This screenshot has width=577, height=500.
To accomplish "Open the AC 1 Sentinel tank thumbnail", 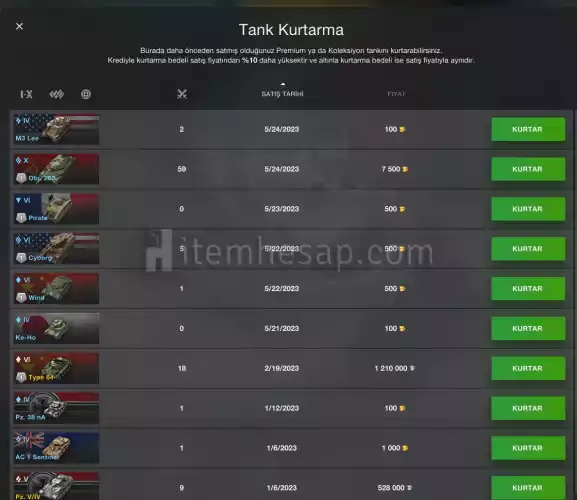I will click(56, 448).
